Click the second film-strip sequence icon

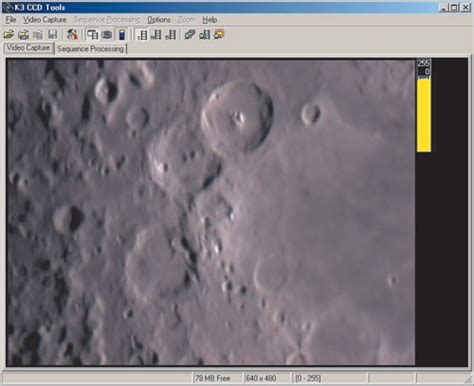(156, 35)
